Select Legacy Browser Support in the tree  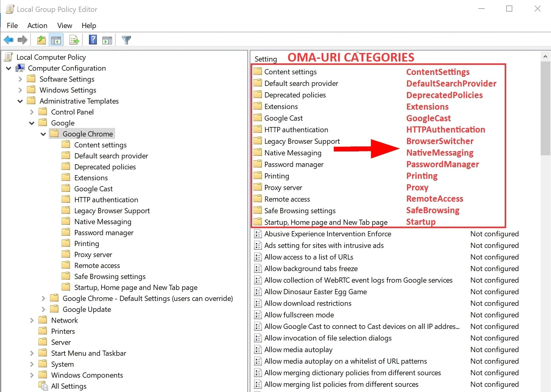[112, 211]
